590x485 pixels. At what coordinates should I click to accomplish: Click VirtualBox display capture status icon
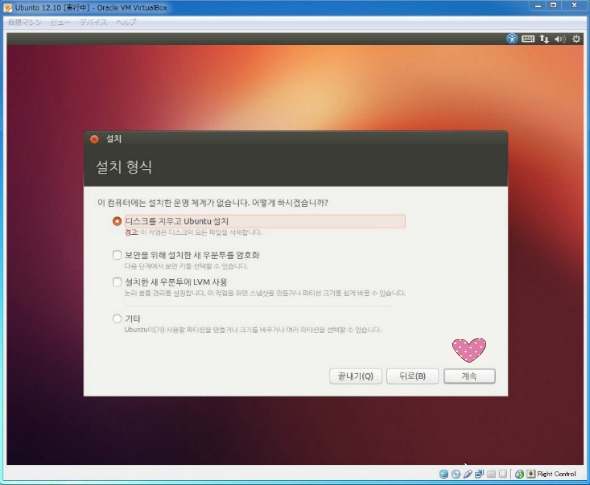[x=503, y=474]
